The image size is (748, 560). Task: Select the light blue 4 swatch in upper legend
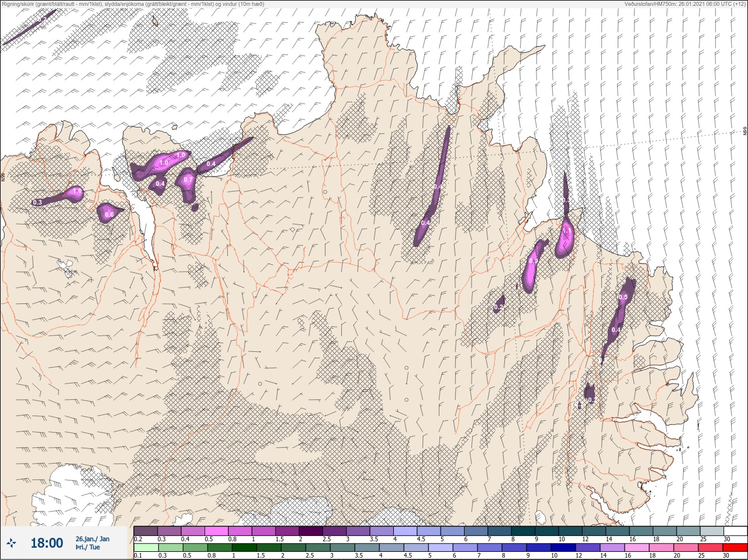(406, 531)
